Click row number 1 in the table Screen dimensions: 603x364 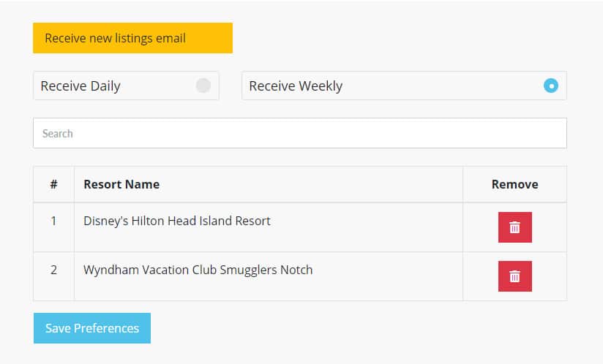click(x=53, y=221)
